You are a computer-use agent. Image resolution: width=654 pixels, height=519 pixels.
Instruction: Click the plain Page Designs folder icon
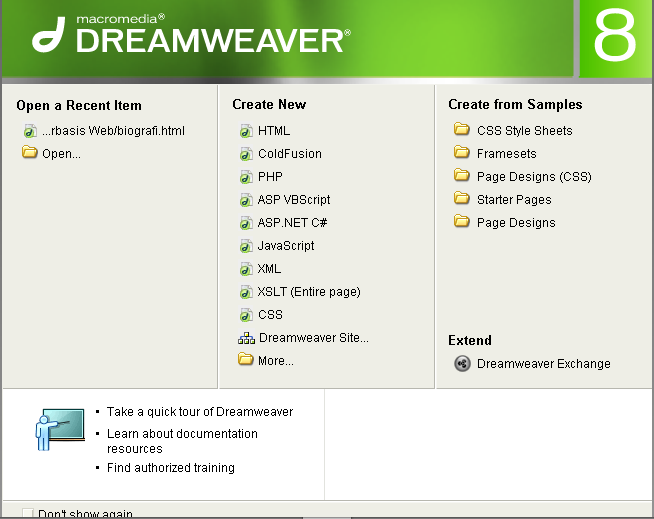[x=462, y=221]
